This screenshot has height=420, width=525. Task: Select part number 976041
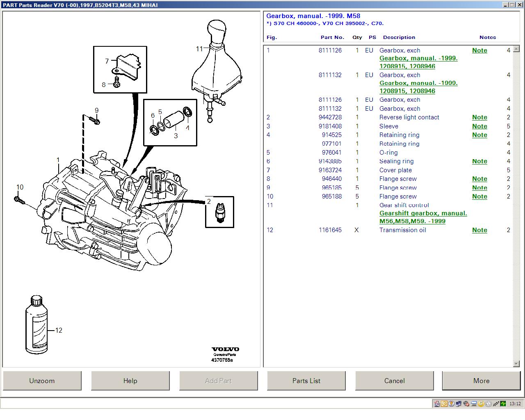(331, 153)
